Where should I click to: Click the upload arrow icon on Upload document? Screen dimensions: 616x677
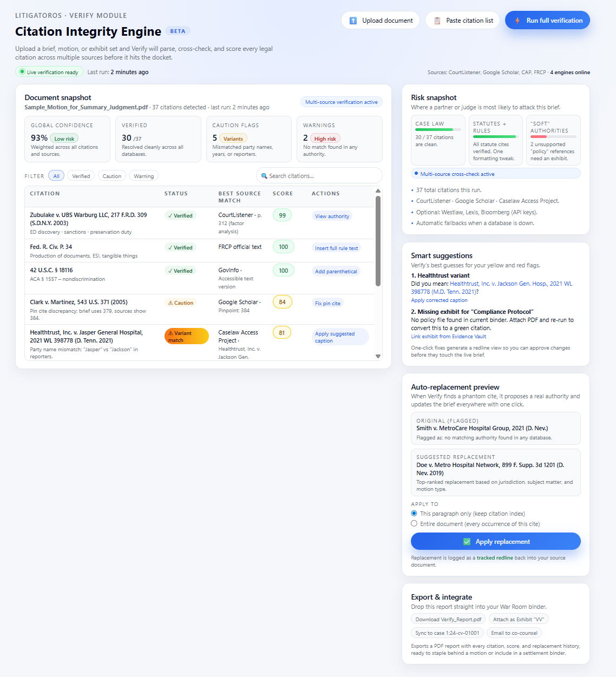click(x=353, y=20)
